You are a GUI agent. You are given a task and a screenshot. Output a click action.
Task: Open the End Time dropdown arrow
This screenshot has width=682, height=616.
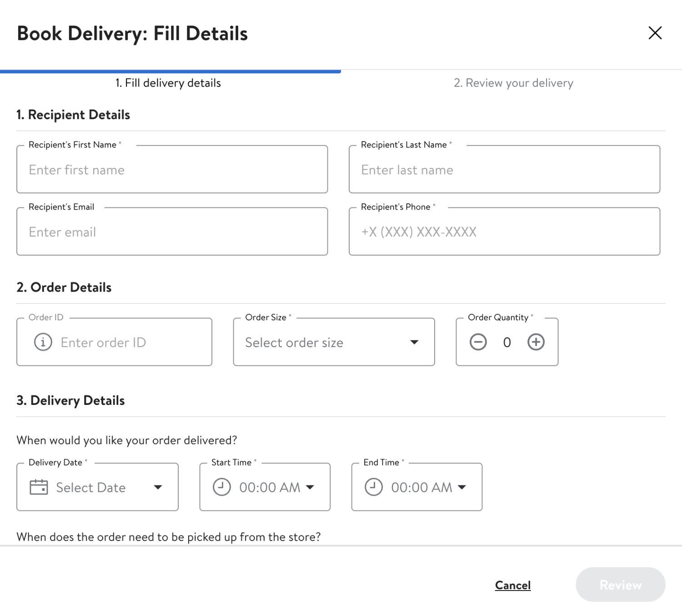click(x=462, y=487)
